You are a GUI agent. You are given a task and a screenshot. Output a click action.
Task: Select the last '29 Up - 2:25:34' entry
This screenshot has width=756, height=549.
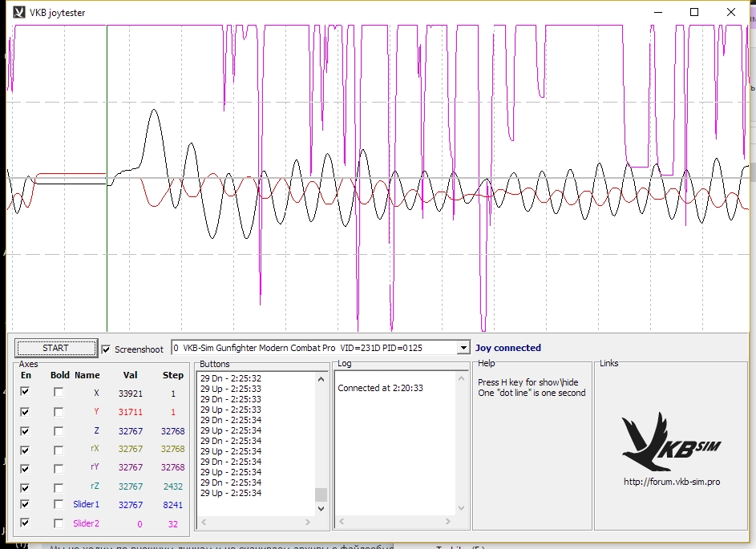point(230,493)
